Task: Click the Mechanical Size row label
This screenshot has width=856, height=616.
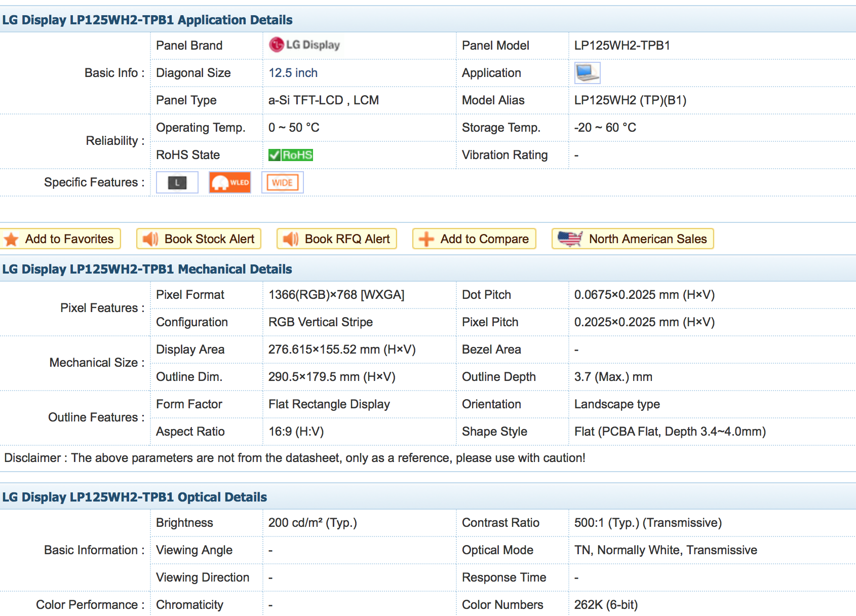Action: point(97,363)
